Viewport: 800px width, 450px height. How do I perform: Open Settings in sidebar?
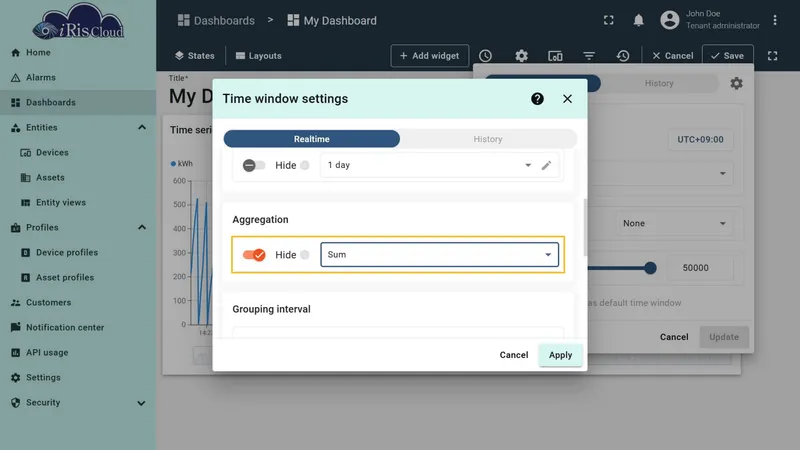point(78,378)
